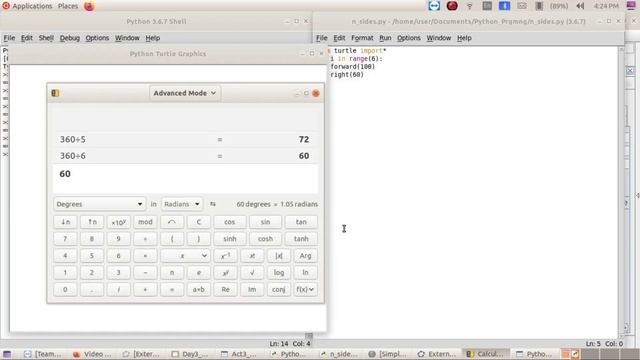Click the 360÷5 history row

(185, 140)
